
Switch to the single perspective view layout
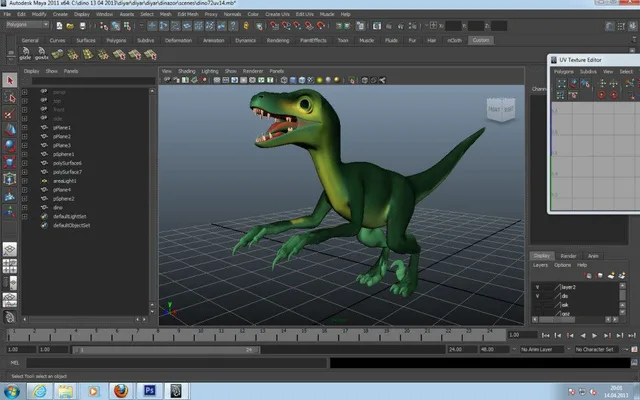pos(10,249)
